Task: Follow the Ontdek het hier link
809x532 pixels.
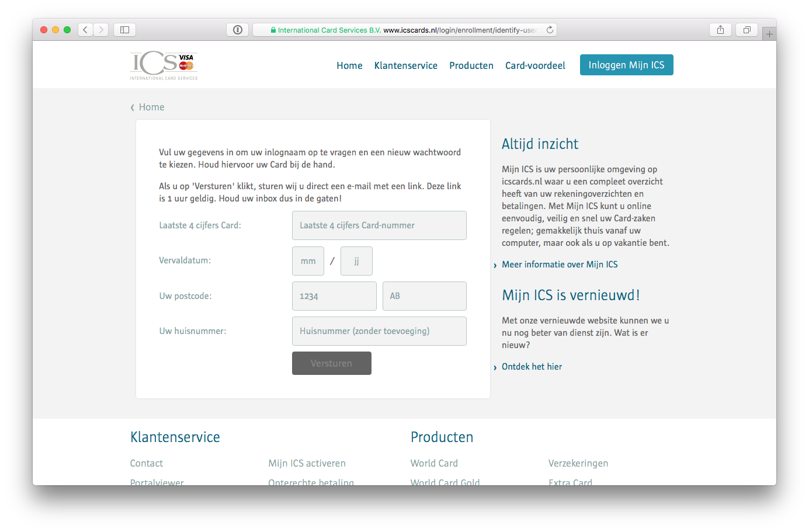Action: point(532,367)
